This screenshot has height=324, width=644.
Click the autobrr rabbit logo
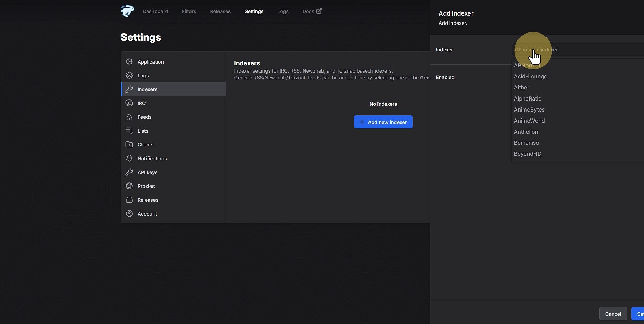click(128, 11)
